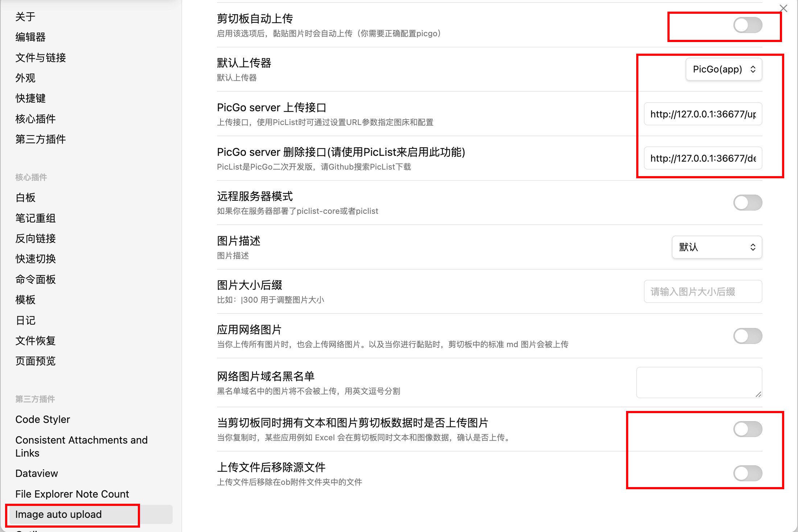Enable 上传文件后移除源文件 toggle
The image size is (798, 532).
click(x=747, y=473)
